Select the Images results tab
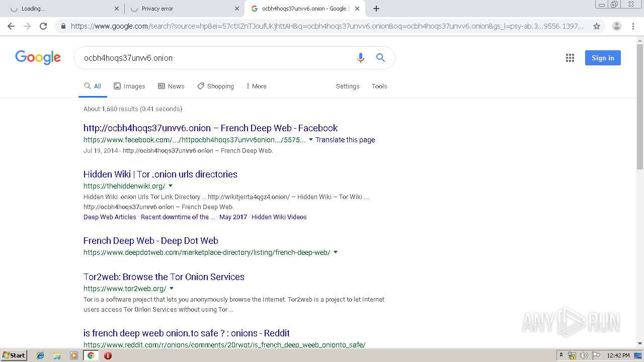 click(129, 86)
